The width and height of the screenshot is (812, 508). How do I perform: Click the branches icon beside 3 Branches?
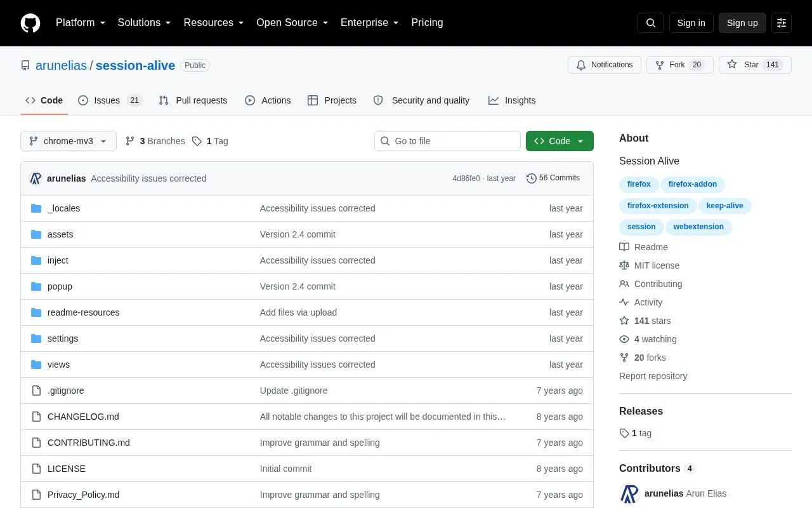130,141
